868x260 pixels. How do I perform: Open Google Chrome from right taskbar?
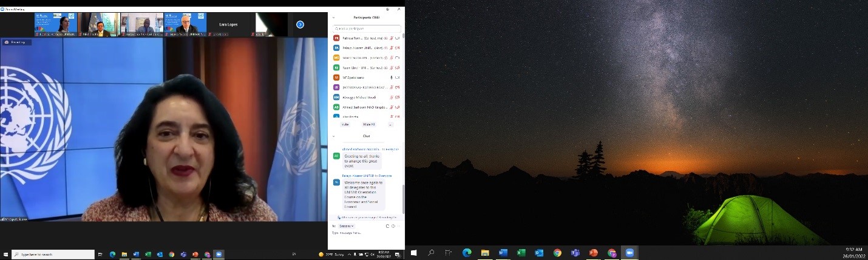pyautogui.click(x=557, y=253)
